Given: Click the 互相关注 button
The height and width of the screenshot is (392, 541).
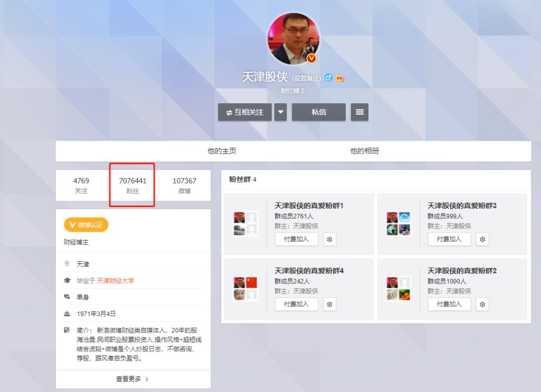Looking at the screenshot, I should pos(245,112).
